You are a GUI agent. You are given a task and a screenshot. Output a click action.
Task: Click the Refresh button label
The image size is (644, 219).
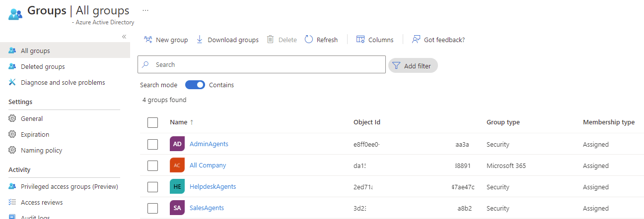point(327,40)
